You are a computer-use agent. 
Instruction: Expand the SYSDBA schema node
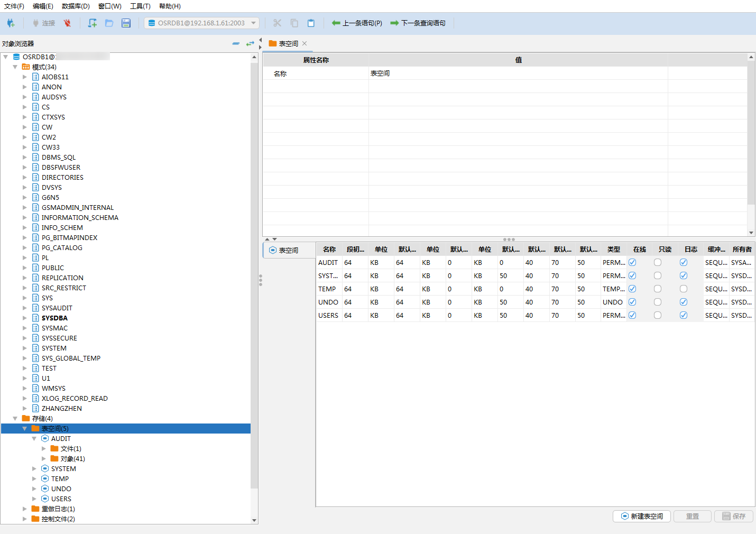(24, 318)
